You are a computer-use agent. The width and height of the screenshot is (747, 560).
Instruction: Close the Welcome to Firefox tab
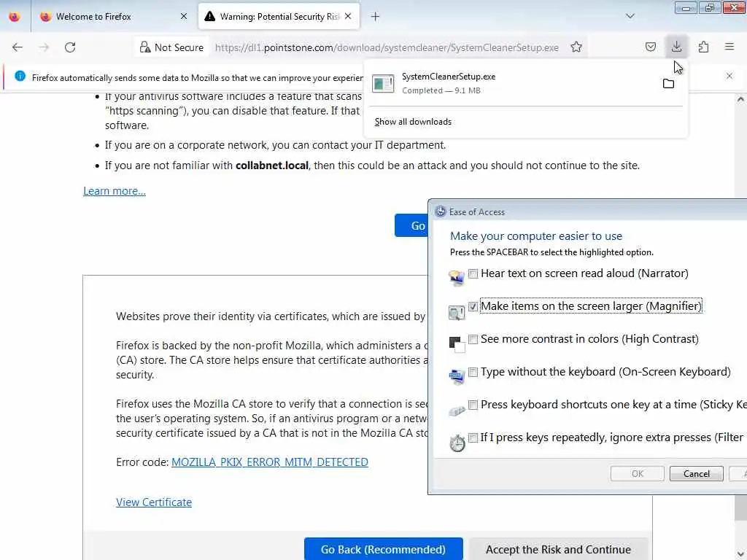pos(184,17)
